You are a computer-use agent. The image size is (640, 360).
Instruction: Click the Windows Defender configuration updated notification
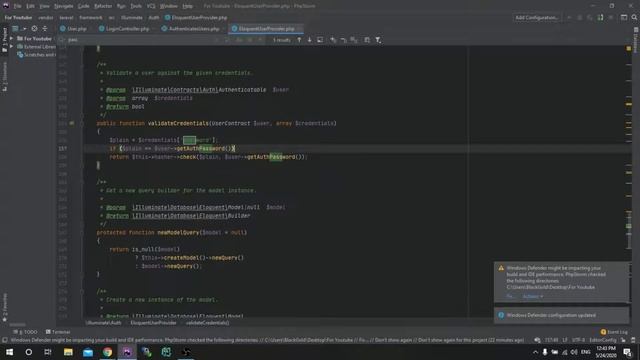(x=562, y=315)
